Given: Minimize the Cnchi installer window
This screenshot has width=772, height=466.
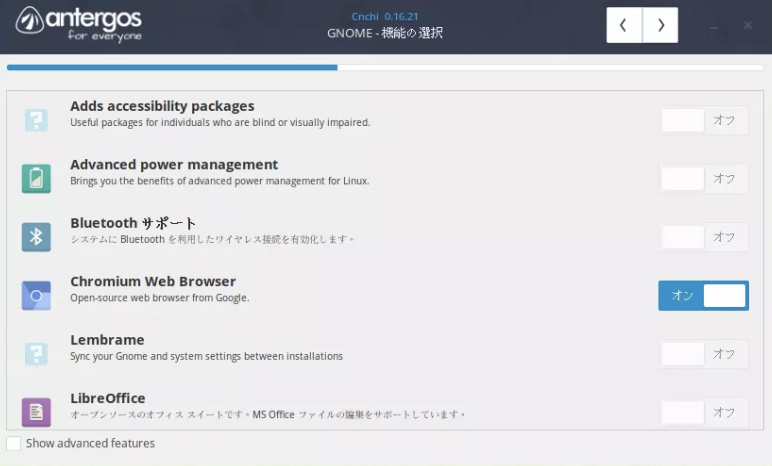Looking at the screenshot, I should [714, 26].
